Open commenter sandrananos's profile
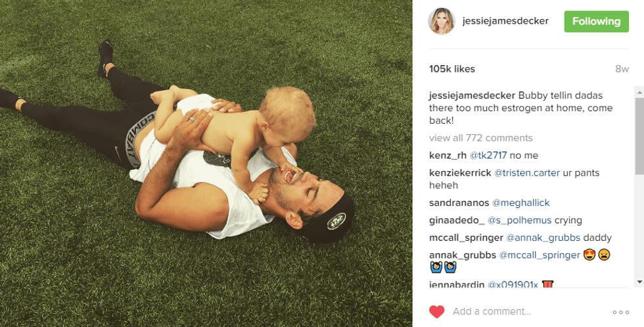The width and height of the screenshot is (644, 327). click(459, 203)
